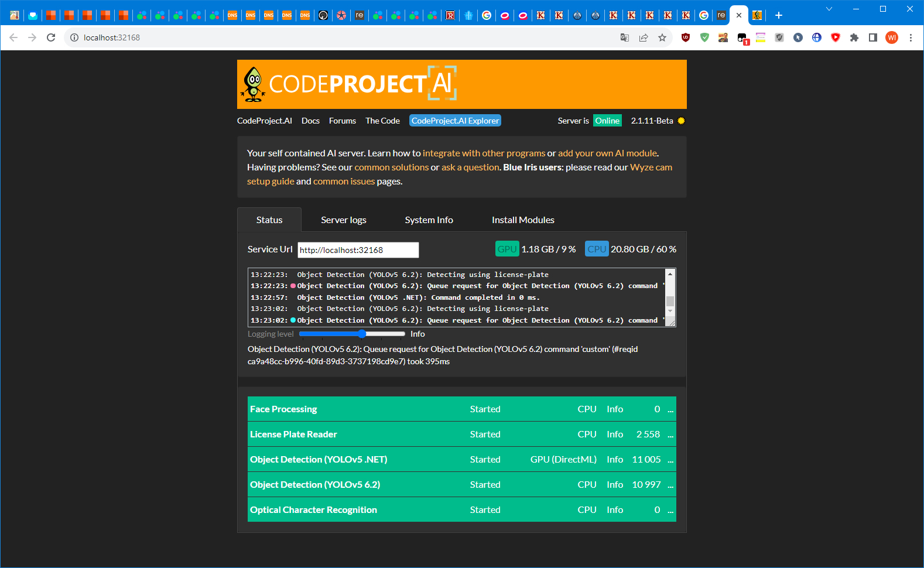This screenshot has height=568, width=924.
Task: Open Optical Character Recognition ellipsis menu
Action: 670,510
